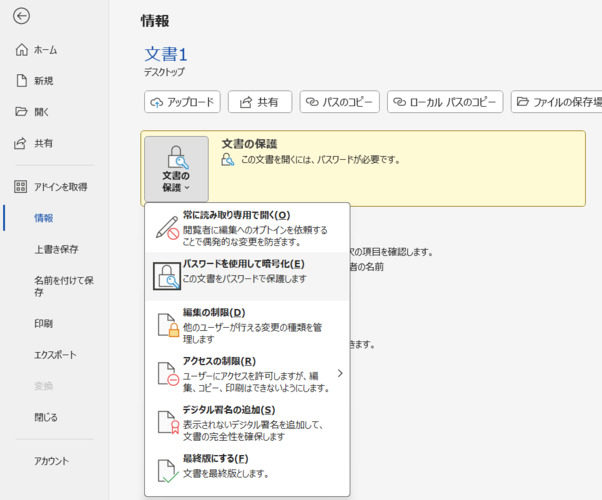Click the 文書の保護 heading in yellow panel

[x=250, y=144]
